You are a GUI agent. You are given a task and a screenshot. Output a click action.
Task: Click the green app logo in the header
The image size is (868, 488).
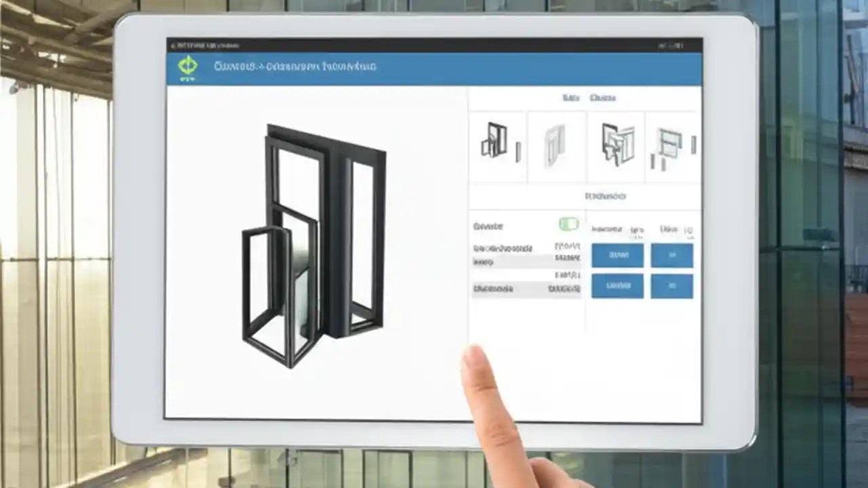coord(188,65)
